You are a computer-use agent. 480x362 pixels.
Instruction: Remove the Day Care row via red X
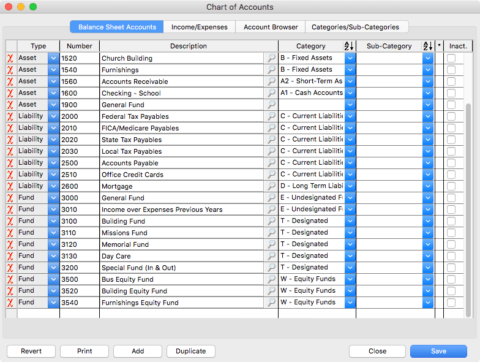10,256
